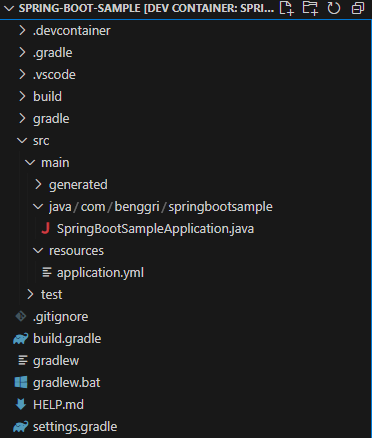Click the file icon beside application.yml

pos(47,272)
